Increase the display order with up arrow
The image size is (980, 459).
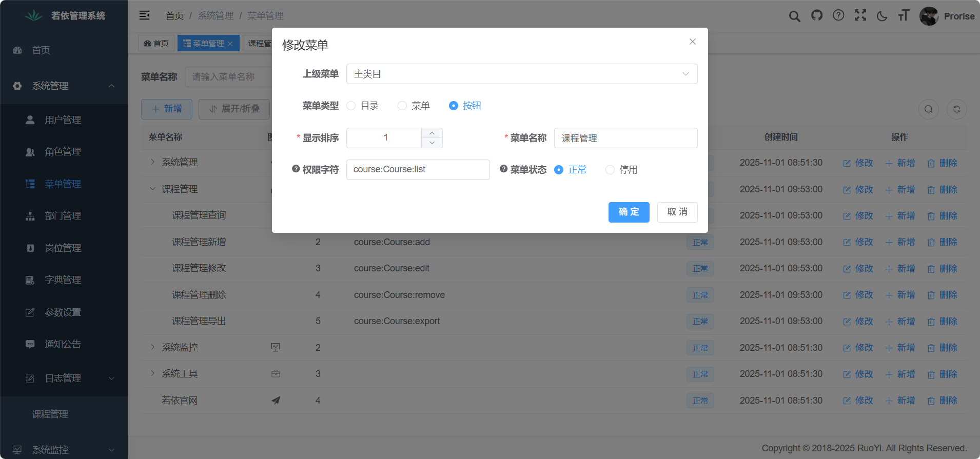(432, 133)
